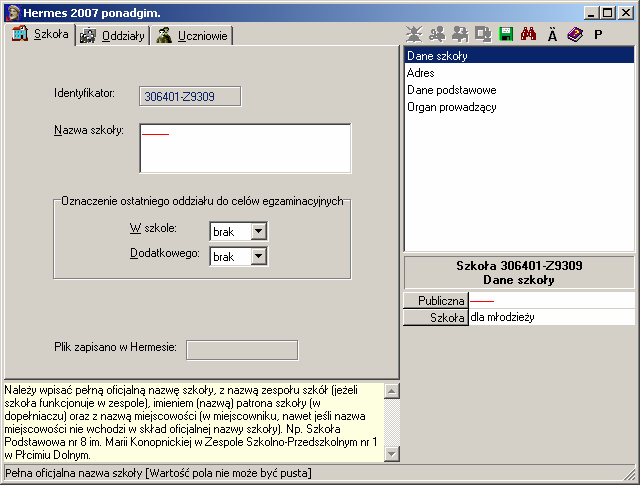Open help with the purple book icon
Screen dimensions: 640x485
pos(575,35)
